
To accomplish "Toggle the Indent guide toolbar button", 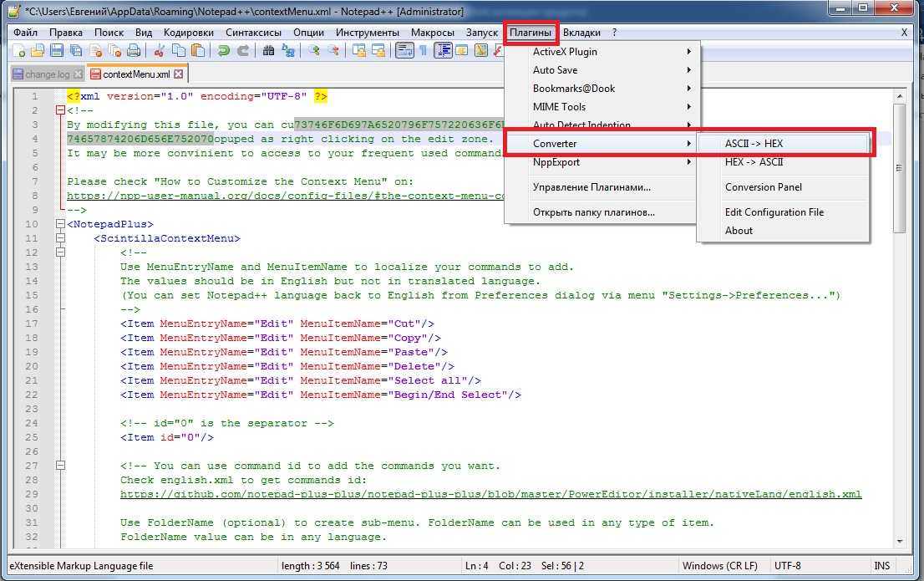I will coord(443,51).
